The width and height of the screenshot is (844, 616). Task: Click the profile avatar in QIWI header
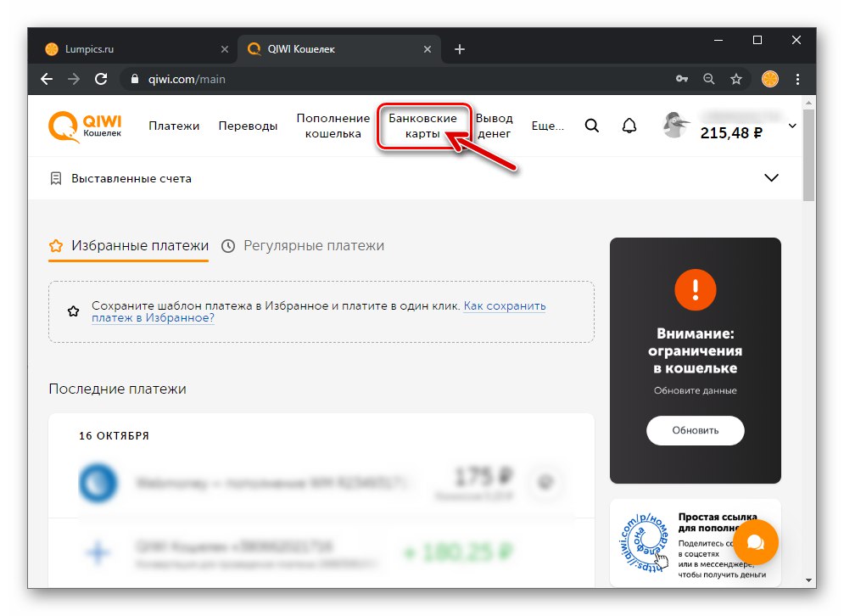(x=676, y=125)
